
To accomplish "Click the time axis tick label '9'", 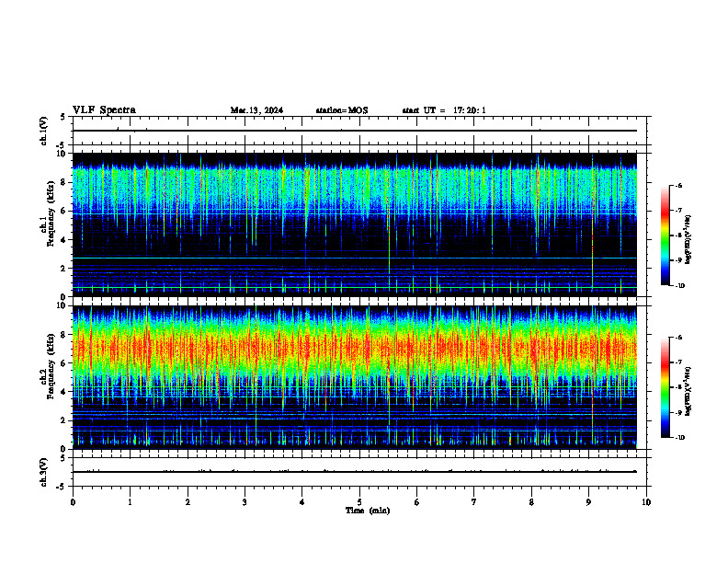I will point(588,502).
